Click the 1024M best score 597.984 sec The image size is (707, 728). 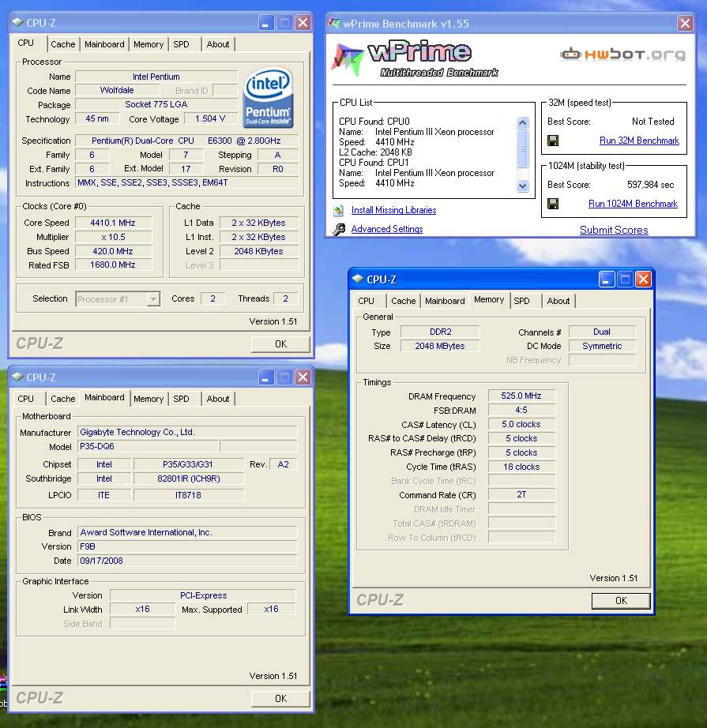pyautogui.click(x=650, y=185)
